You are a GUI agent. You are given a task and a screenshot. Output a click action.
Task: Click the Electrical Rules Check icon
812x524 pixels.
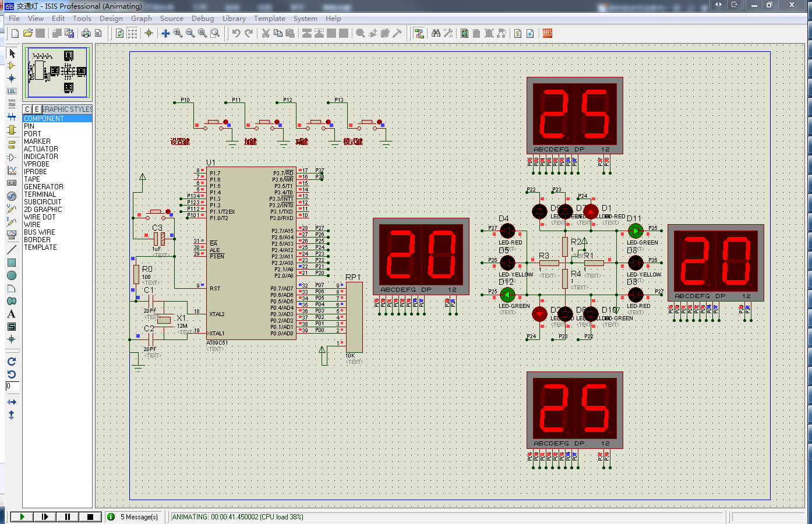tap(530, 33)
